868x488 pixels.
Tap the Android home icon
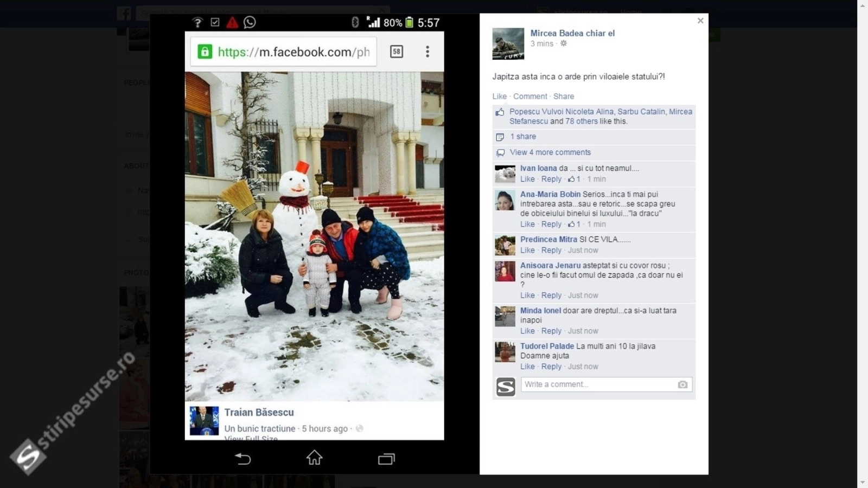click(314, 458)
